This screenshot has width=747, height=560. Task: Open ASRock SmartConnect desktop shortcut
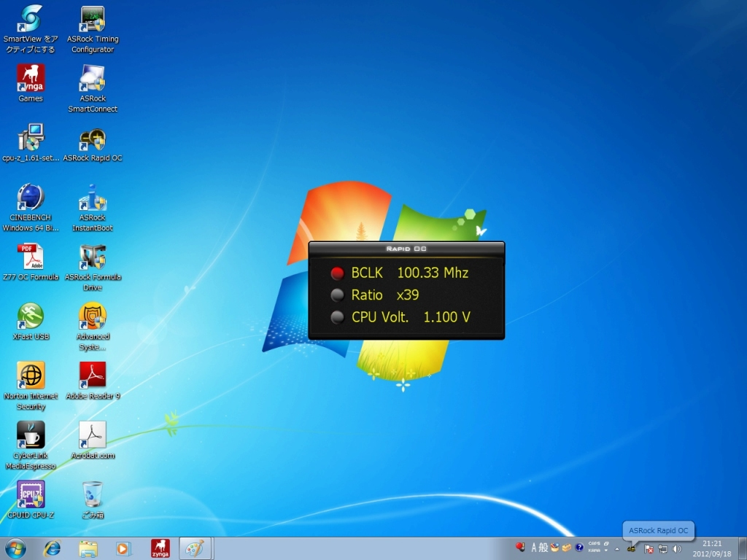(x=93, y=88)
